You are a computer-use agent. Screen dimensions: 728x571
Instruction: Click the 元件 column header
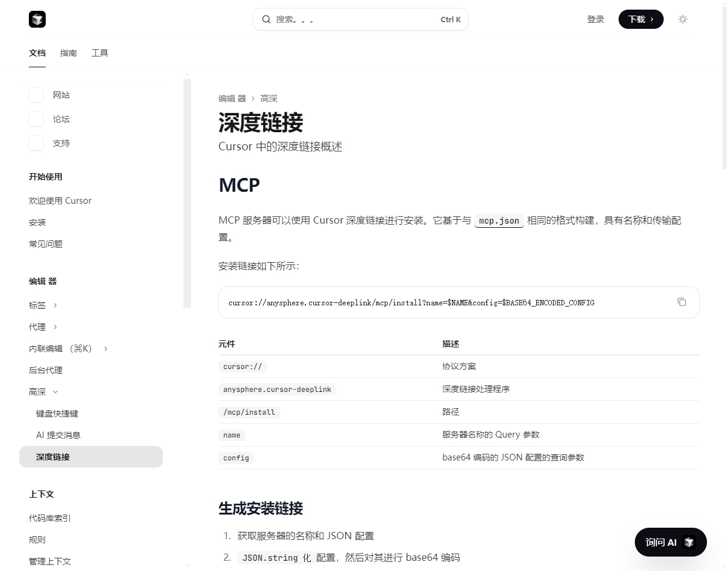pos(227,344)
